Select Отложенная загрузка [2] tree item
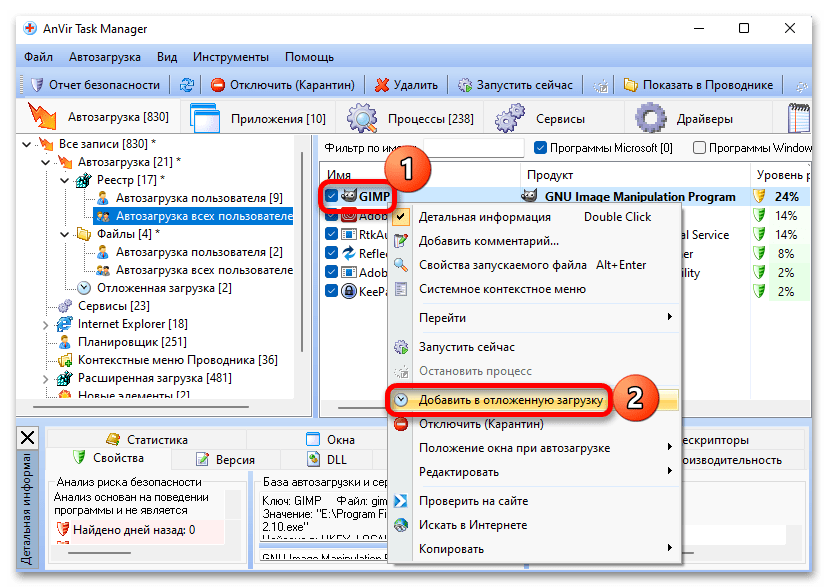Viewport: 828px width, 588px height. pos(164,288)
